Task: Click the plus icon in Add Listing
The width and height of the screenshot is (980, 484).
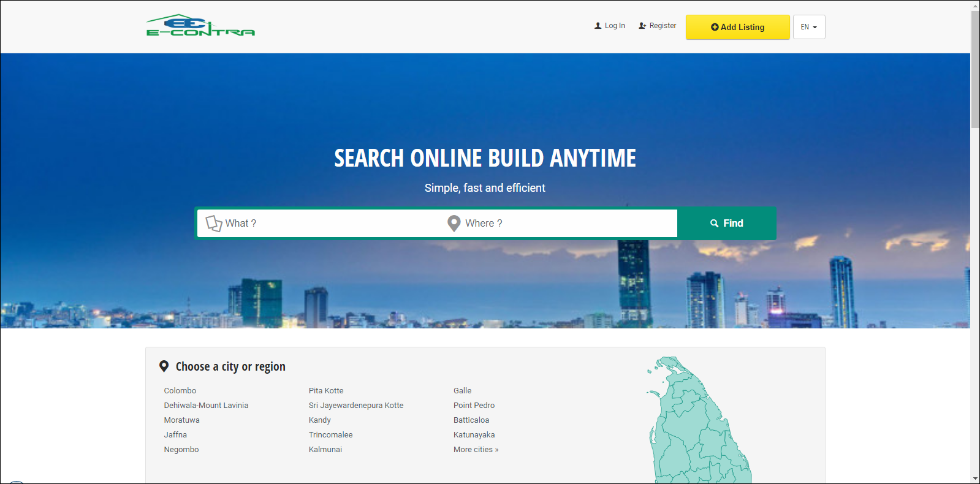Action: (714, 27)
